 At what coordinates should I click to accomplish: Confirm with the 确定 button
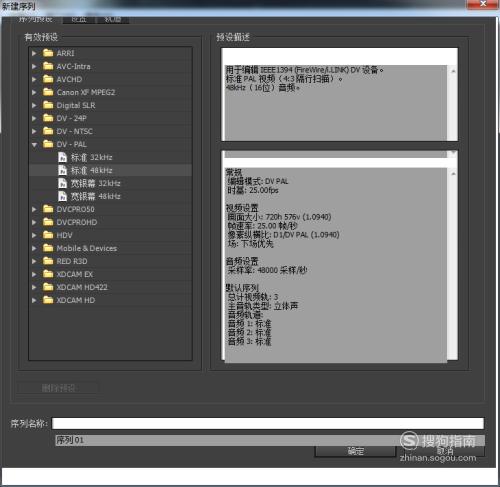coord(355,451)
